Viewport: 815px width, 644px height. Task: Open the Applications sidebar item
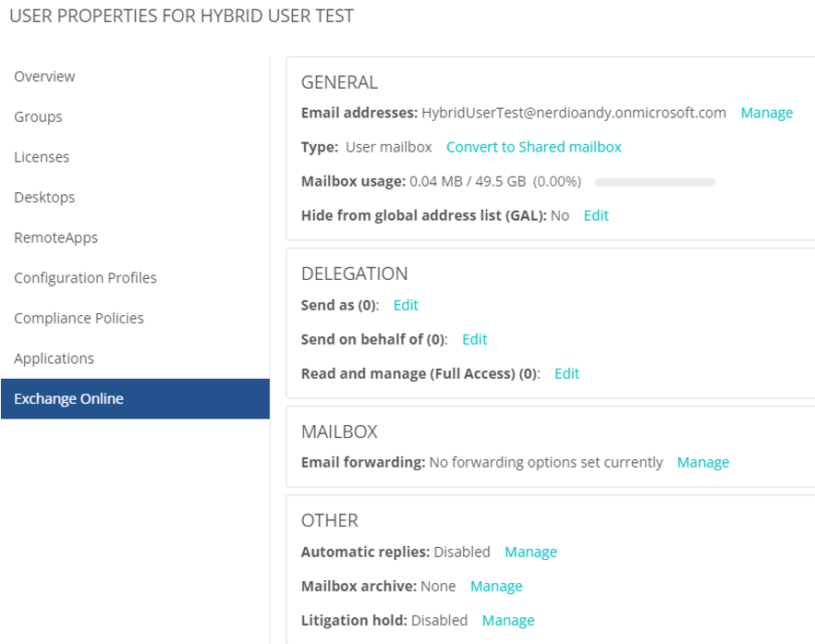click(54, 358)
